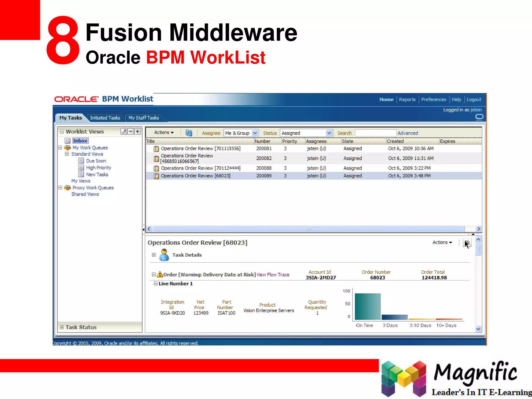532x399 pixels.
Task: Expand the Task Status panel
Action: point(62,327)
